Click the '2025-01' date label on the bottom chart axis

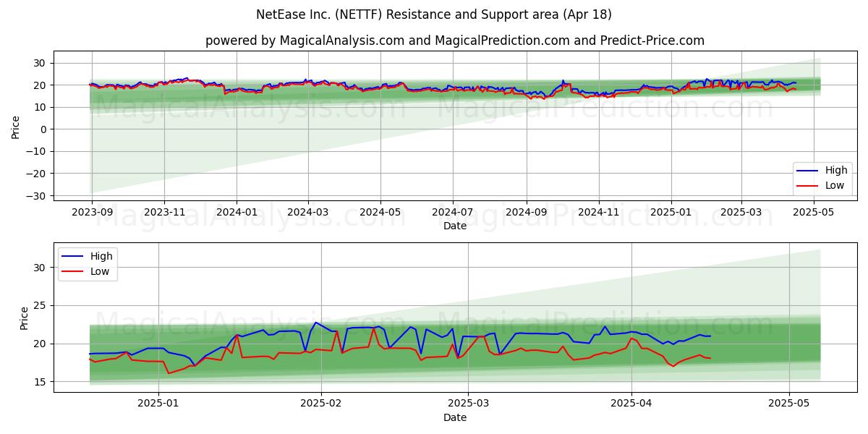click(158, 404)
